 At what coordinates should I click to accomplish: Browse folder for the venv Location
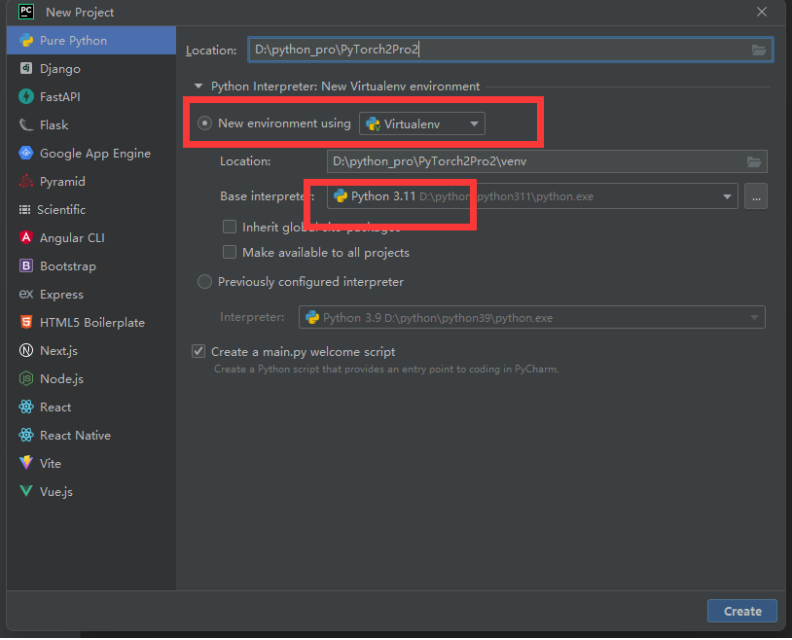click(x=754, y=162)
